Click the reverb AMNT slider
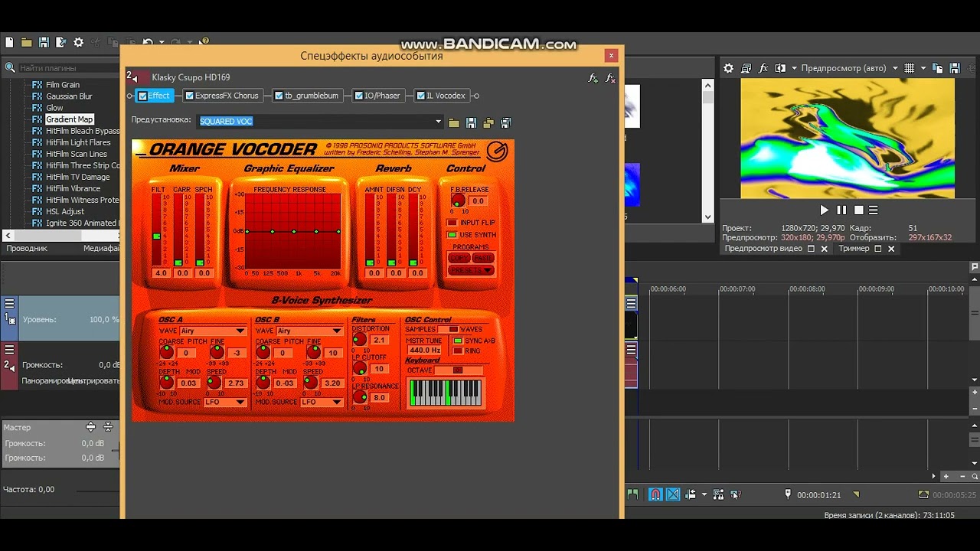The height and width of the screenshot is (551, 980). pyautogui.click(x=371, y=230)
